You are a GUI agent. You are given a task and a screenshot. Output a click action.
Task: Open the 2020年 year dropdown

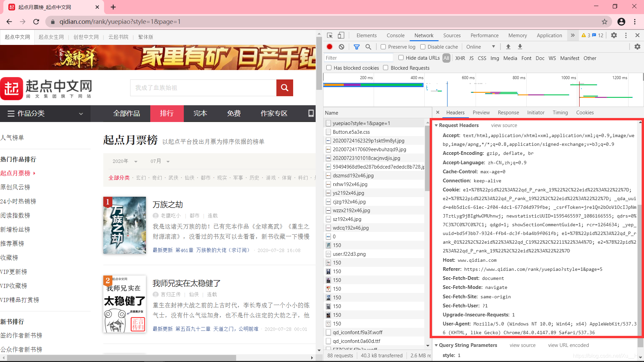click(125, 161)
